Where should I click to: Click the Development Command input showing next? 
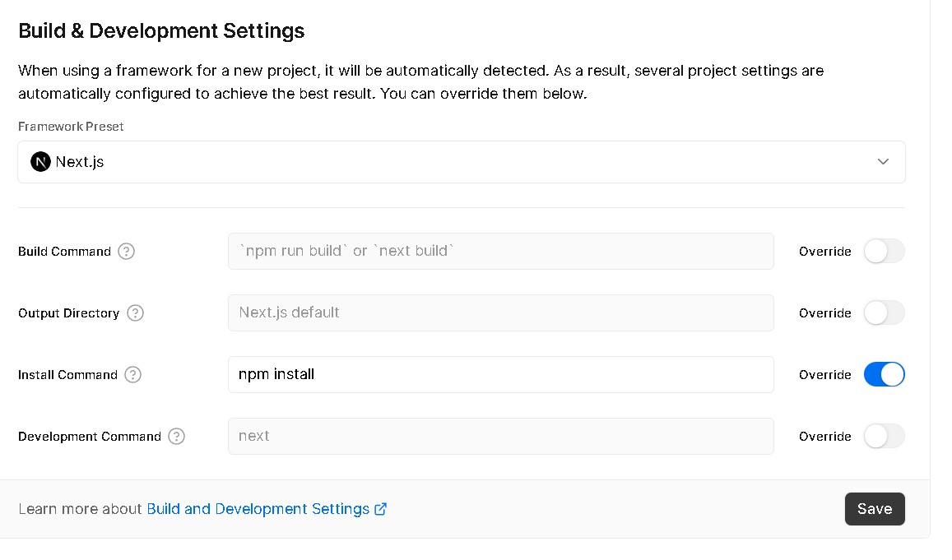click(500, 437)
